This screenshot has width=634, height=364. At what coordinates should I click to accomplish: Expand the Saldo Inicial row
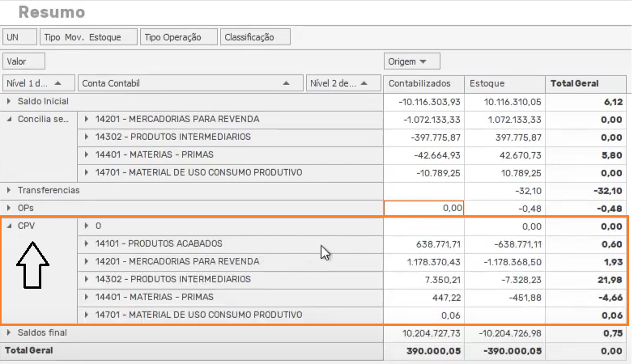click(x=10, y=102)
